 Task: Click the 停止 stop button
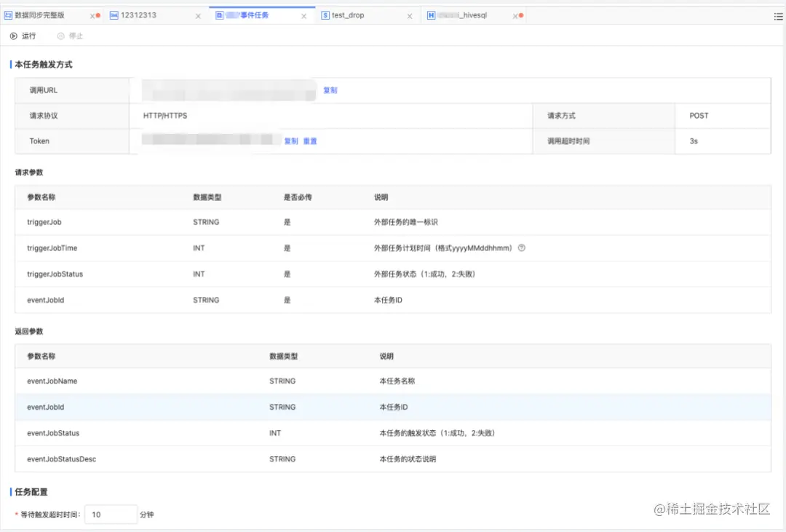click(x=70, y=36)
